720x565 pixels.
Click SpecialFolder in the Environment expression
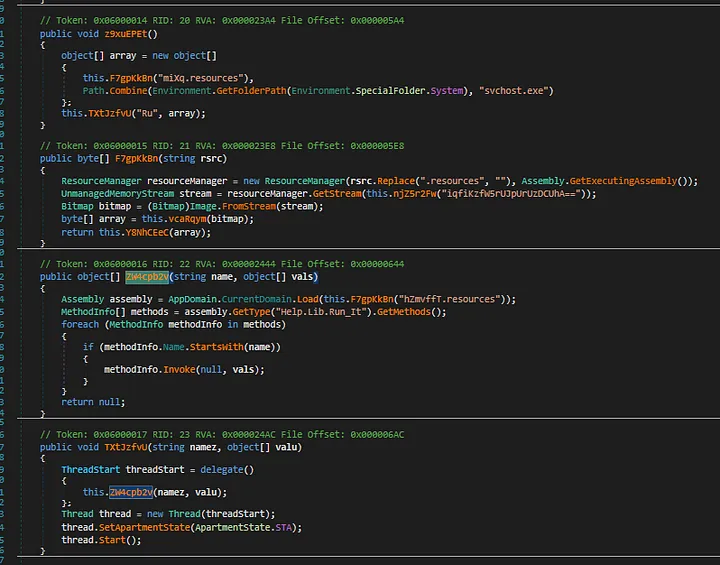(391, 91)
